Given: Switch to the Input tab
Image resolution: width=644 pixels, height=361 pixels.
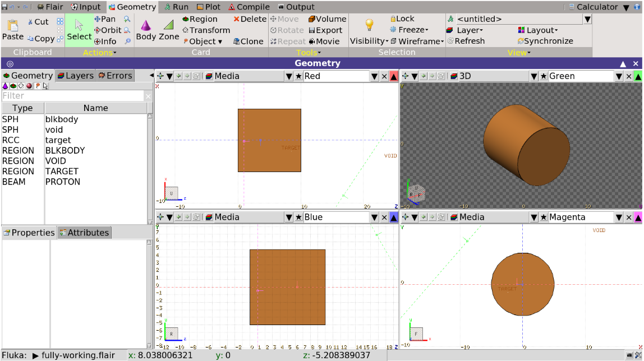Looking at the screenshot, I should [85, 7].
